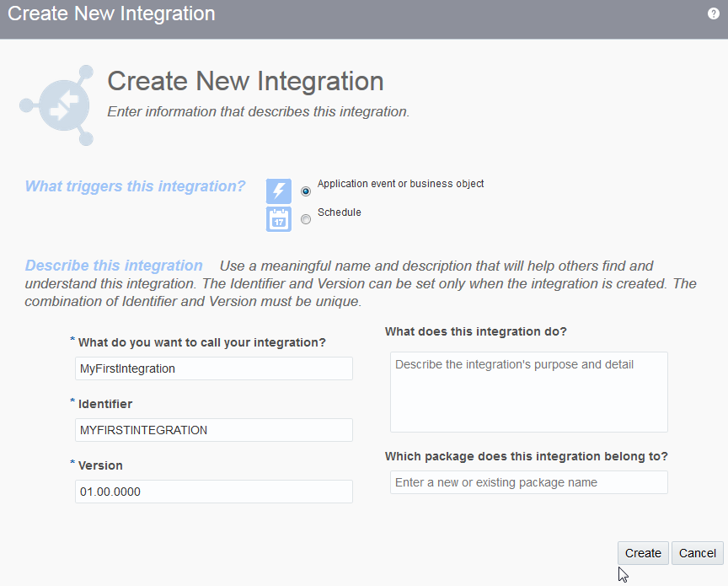Click the package name input field
The image size is (728, 586).
point(528,483)
